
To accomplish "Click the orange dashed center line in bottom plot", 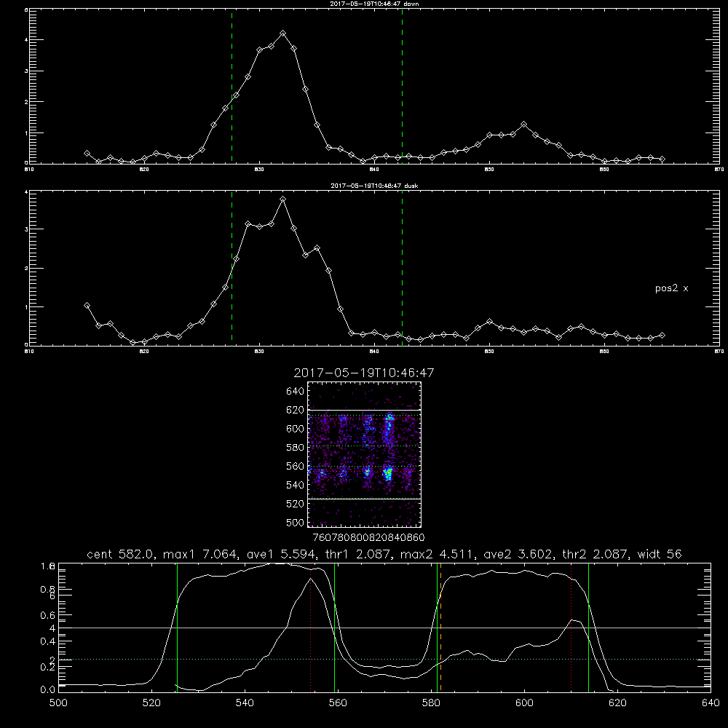I will pyautogui.click(x=440, y=628).
